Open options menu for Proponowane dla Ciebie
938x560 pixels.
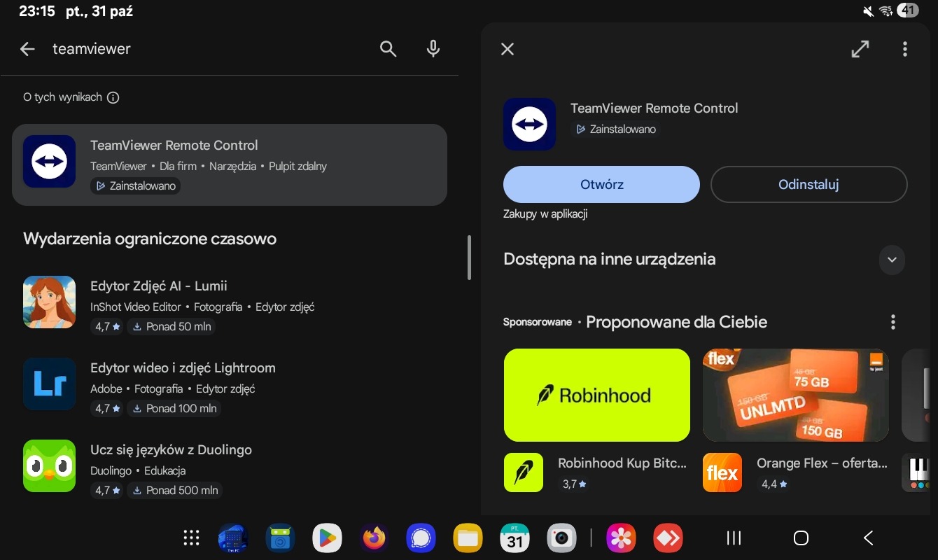892,322
